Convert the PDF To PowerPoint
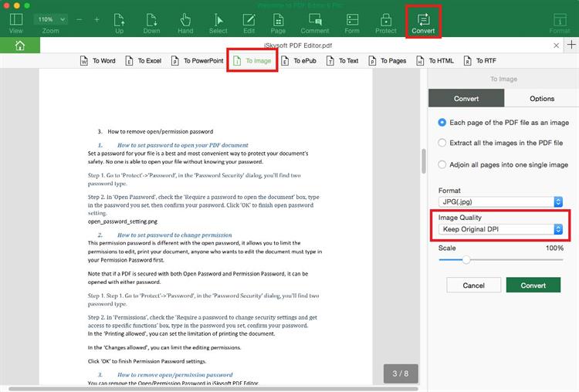The image size is (579, 392). [x=197, y=60]
